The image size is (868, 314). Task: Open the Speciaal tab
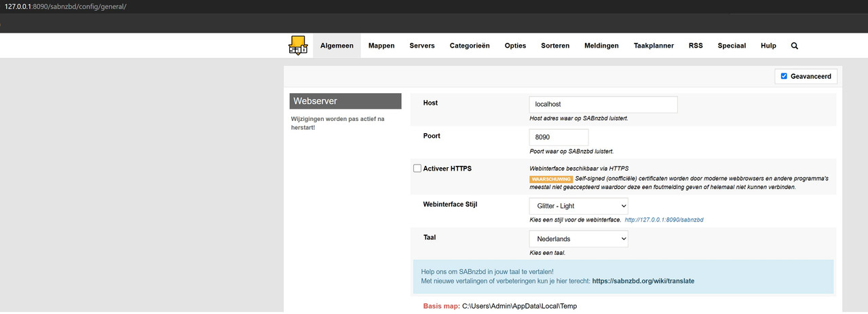click(732, 46)
